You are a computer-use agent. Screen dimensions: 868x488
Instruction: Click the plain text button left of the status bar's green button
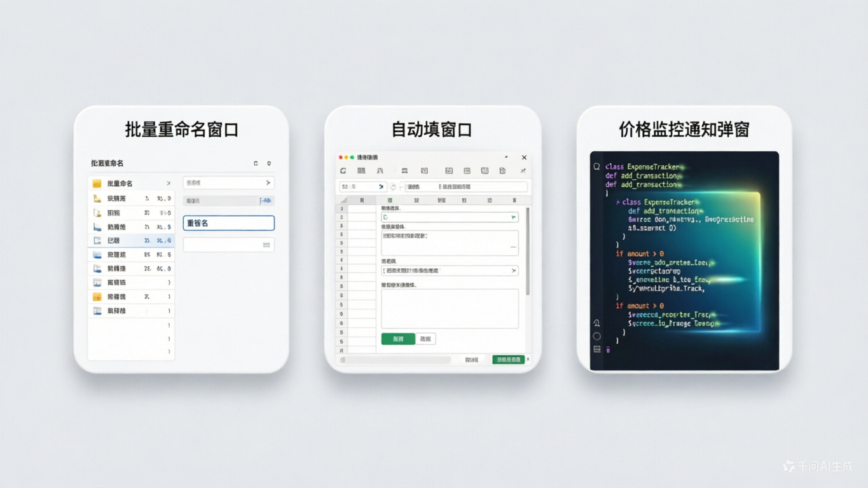click(471, 360)
